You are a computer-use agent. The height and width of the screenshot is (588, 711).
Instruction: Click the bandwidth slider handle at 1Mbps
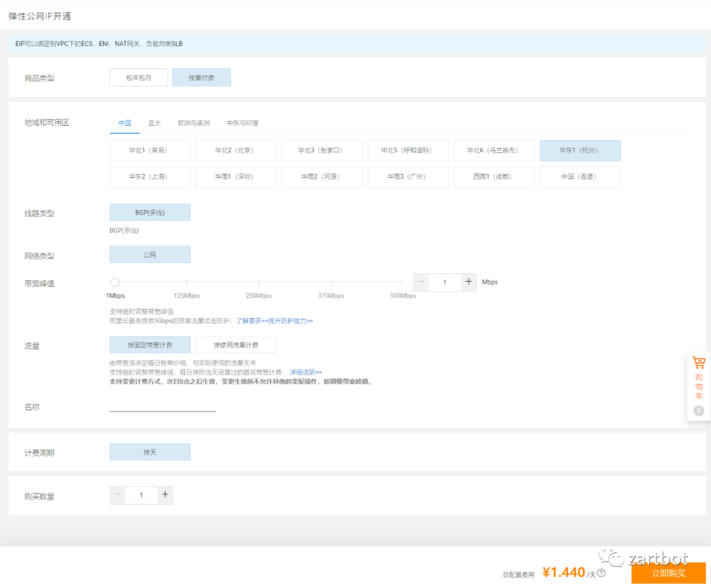(x=115, y=282)
